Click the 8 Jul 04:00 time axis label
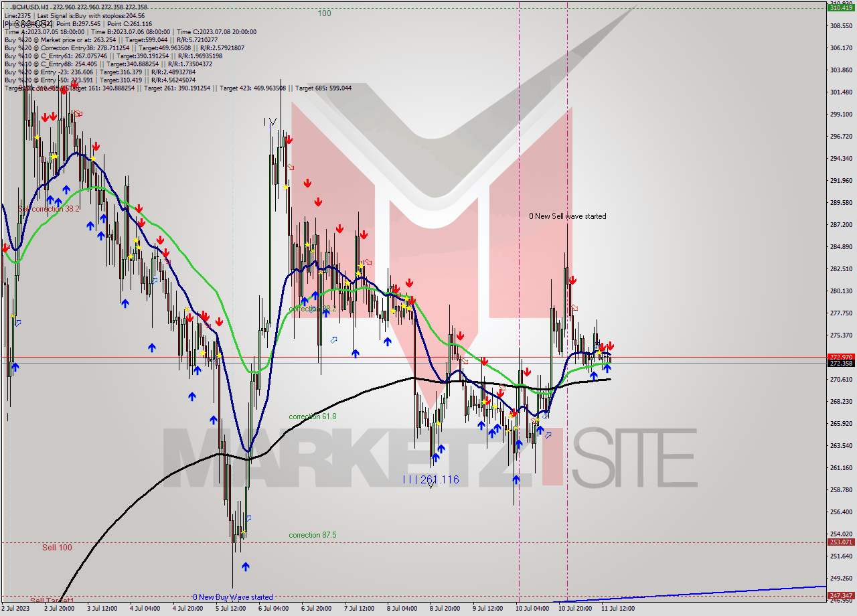Image resolution: width=857 pixels, height=616 pixels. [x=402, y=609]
